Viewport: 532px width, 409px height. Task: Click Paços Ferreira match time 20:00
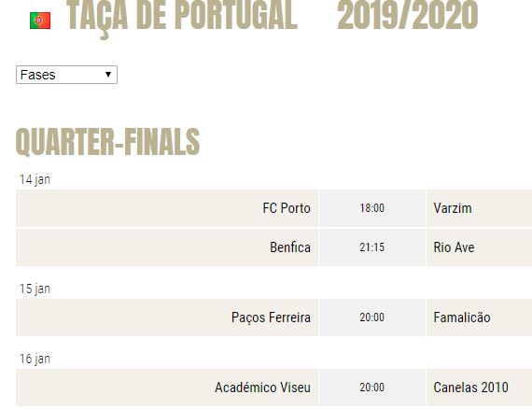[x=371, y=317]
